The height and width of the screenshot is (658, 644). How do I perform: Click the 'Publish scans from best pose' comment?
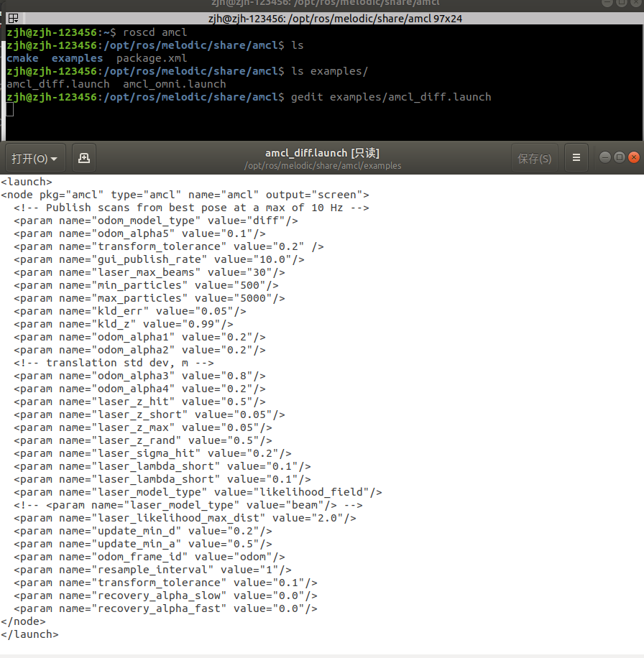click(191, 208)
